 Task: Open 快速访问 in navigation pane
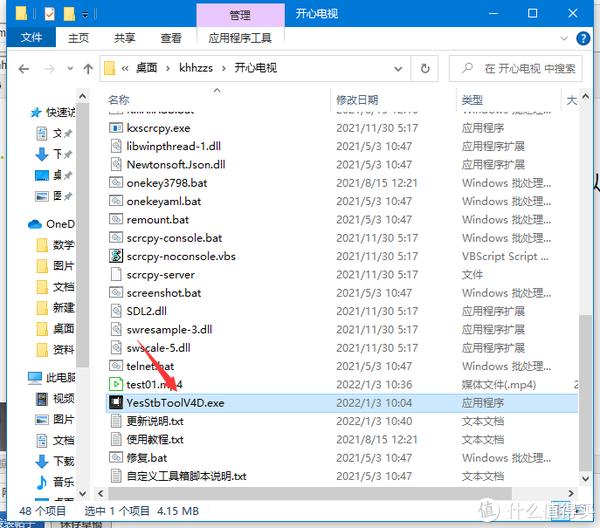[54, 112]
